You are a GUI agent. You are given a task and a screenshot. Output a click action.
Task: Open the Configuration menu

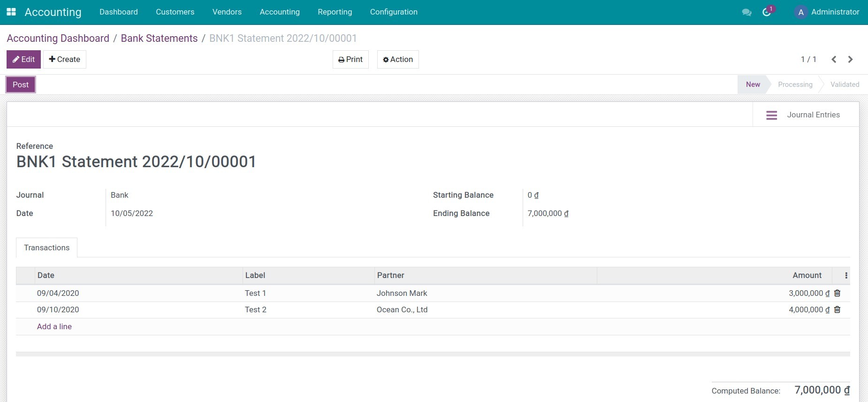[x=394, y=12]
